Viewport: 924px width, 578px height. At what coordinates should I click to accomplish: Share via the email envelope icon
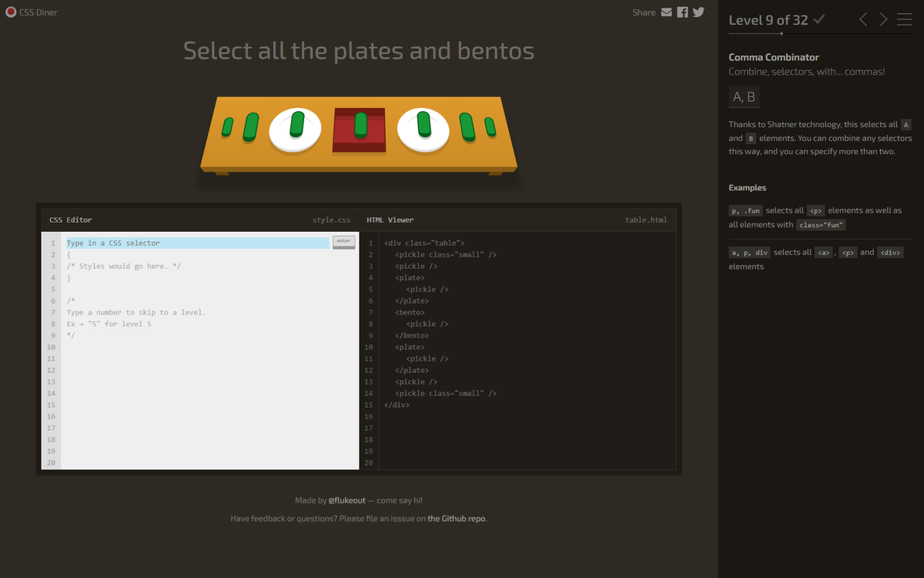click(x=667, y=12)
